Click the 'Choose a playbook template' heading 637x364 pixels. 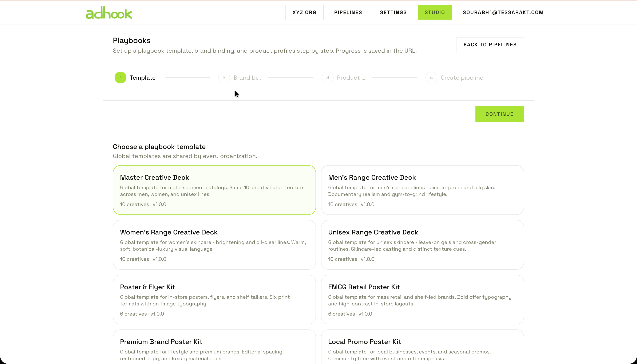tap(159, 147)
